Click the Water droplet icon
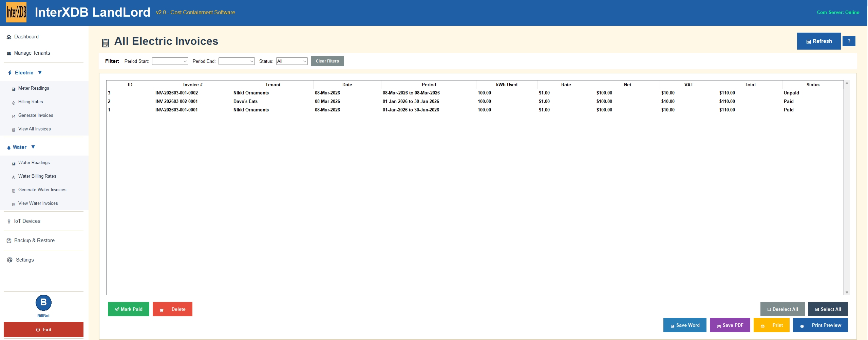Viewport: 868px width, 340px height. (9, 147)
